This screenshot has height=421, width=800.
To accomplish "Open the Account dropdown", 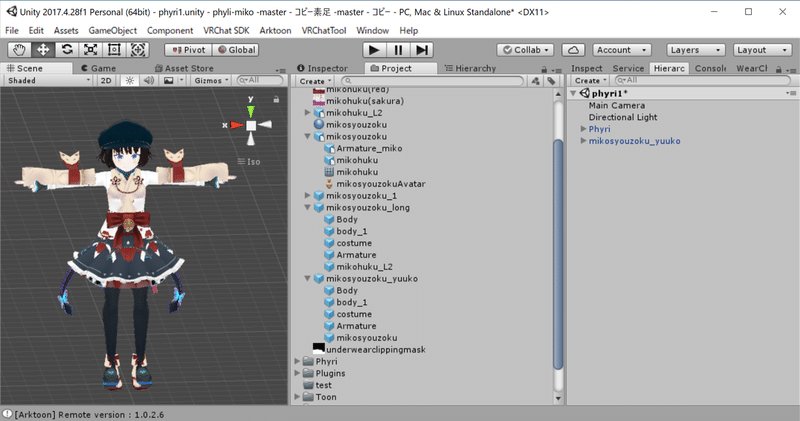I will (622, 50).
